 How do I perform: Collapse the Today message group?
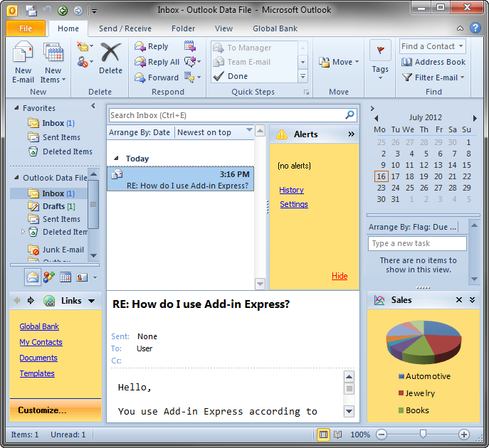tap(116, 159)
